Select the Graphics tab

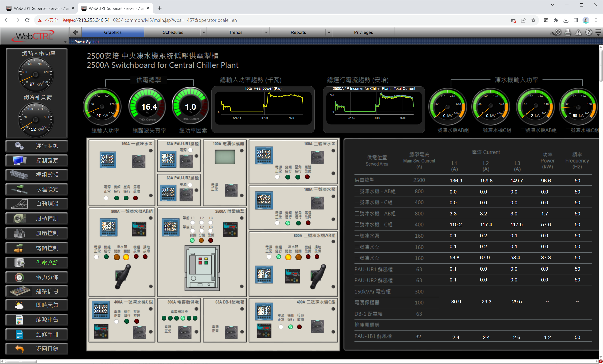(x=113, y=32)
